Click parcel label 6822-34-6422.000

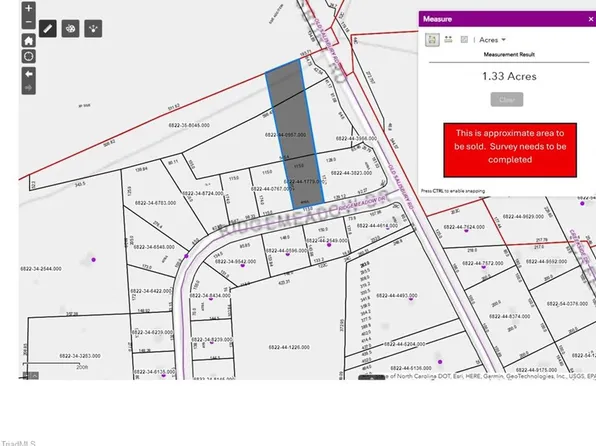[x=151, y=291]
